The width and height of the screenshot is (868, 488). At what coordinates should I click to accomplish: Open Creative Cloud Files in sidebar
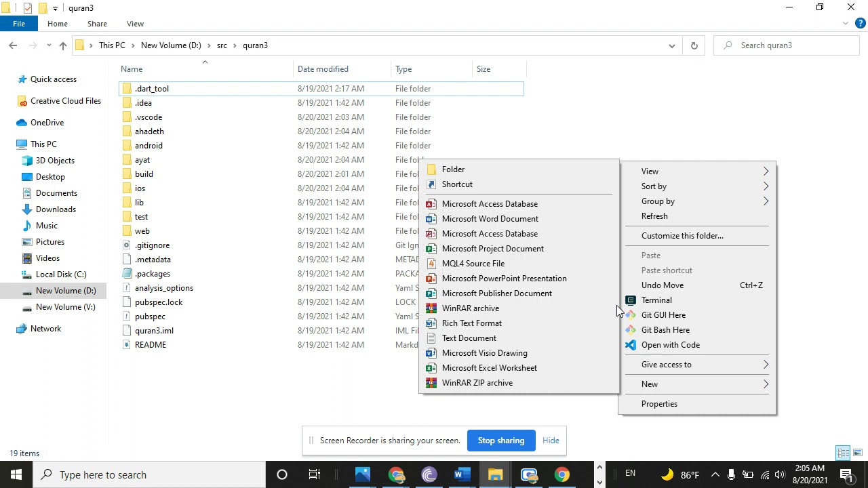point(66,101)
